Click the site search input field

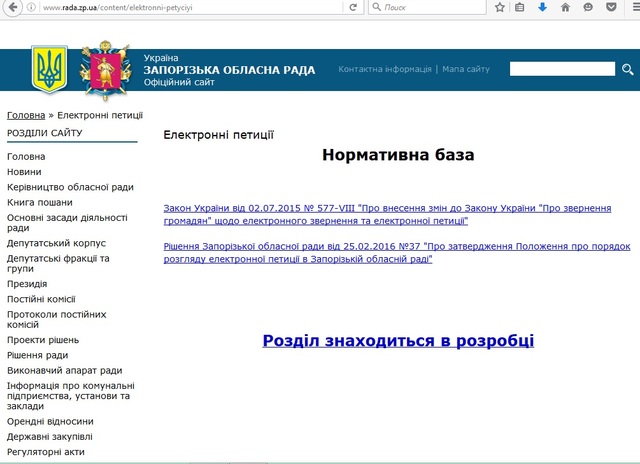point(562,69)
